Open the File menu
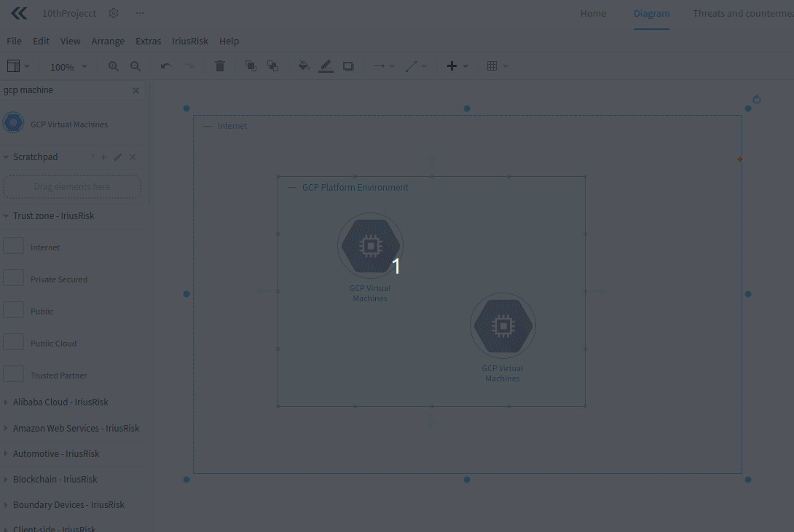The image size is (794, 532). 14,41
